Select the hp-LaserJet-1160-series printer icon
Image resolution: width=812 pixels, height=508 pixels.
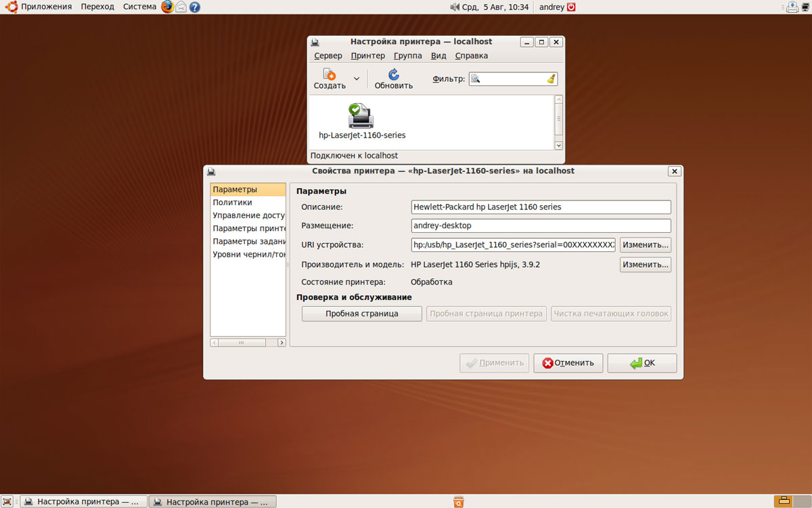click(361, 116)
